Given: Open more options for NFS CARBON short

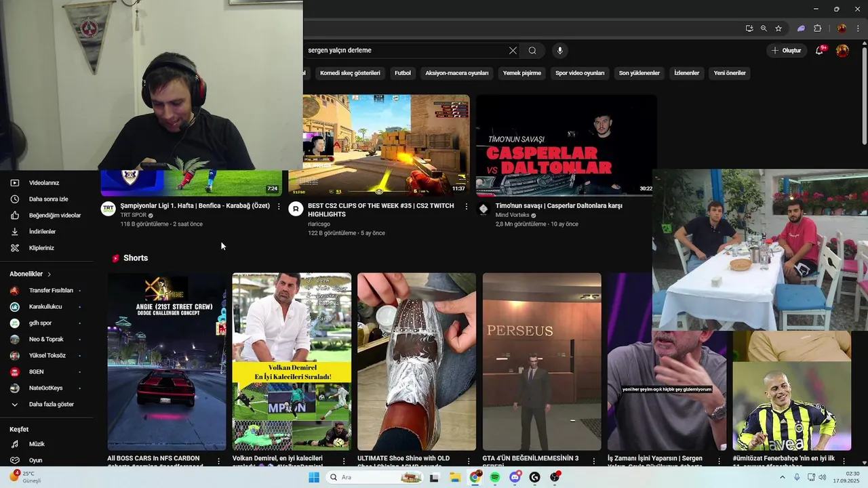Looking at the screenshot, I should point(218,461).
